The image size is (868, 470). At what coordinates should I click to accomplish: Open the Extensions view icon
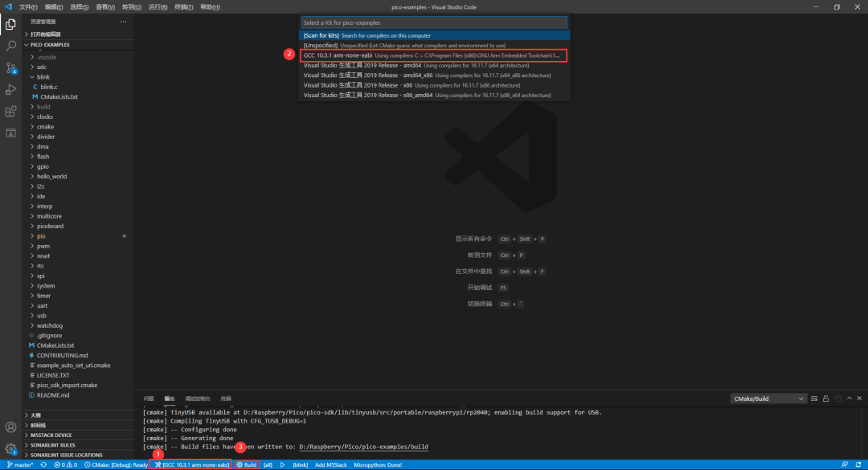pos(10,111)
